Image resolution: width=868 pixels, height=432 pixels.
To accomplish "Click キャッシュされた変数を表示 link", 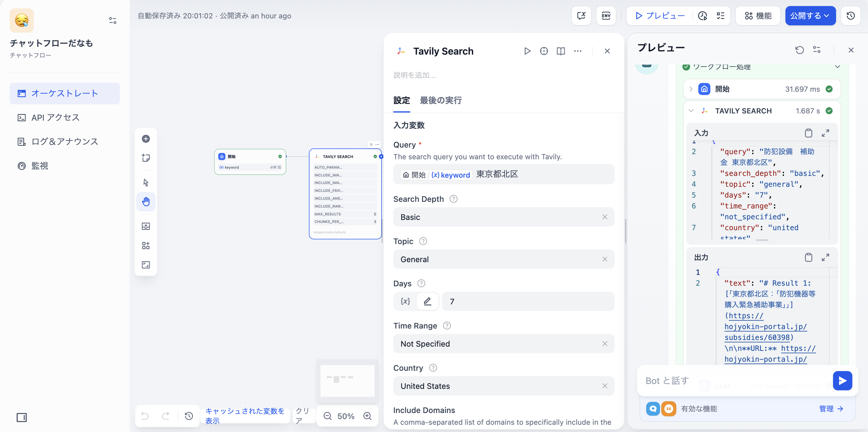I will (x=245, y=416).
